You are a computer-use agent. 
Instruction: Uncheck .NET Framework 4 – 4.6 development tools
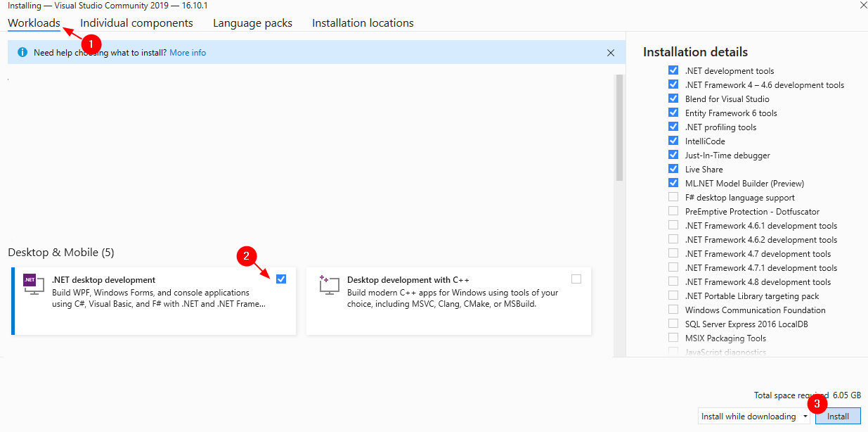(x=673, y=84)
